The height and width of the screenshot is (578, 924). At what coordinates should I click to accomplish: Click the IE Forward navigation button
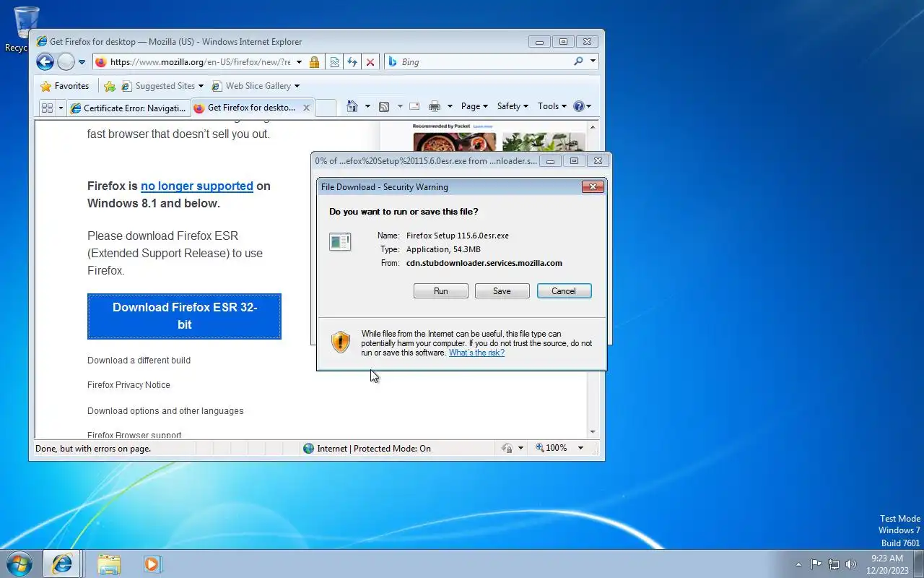(x=66, y=62)
